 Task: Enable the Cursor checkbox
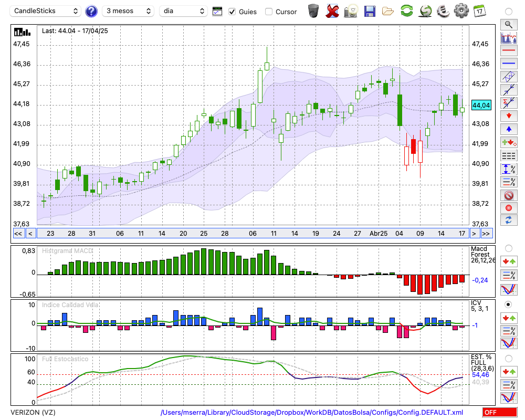pos(268,12)
